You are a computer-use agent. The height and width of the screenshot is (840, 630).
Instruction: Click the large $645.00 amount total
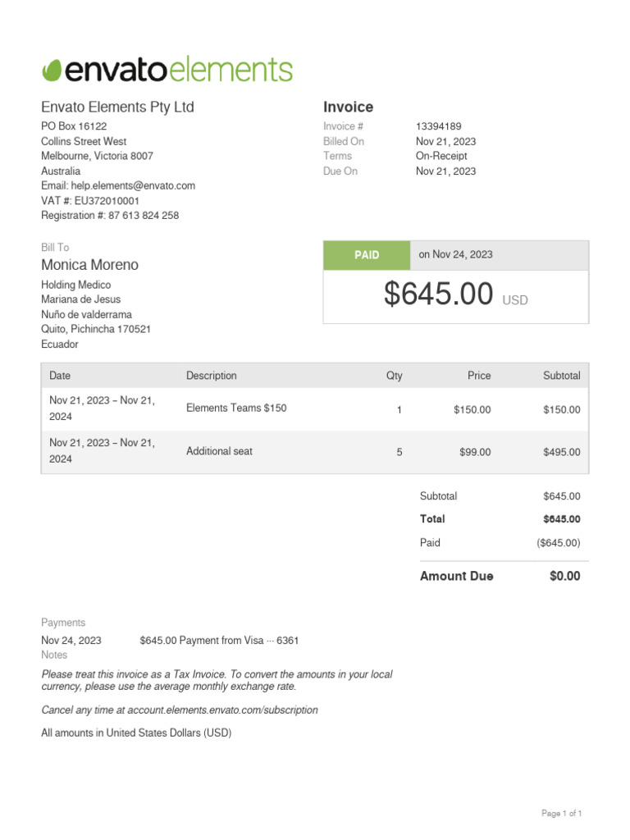click(439, 295)
